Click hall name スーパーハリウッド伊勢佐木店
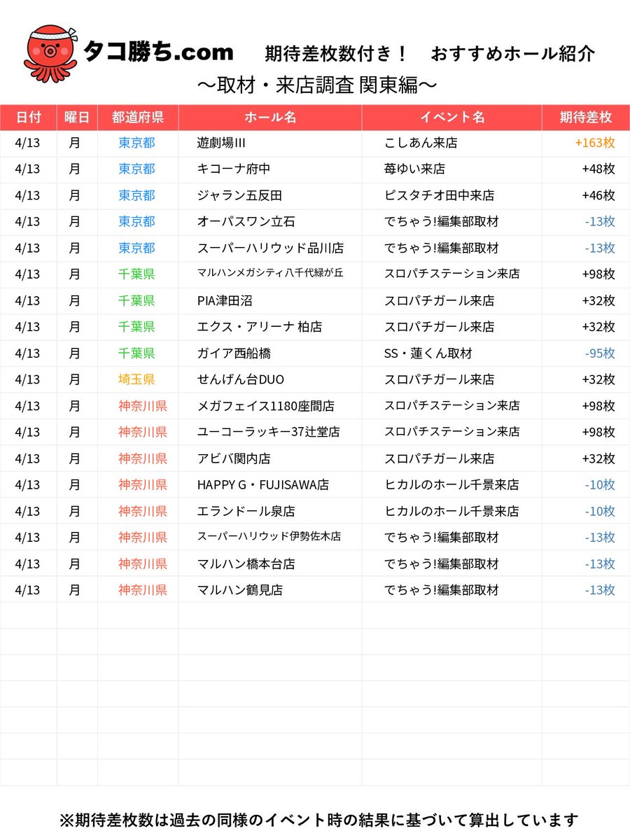Image resolution: width=630 pixels, height=840 pixels. pyautogui.click(x=269, y=537)
